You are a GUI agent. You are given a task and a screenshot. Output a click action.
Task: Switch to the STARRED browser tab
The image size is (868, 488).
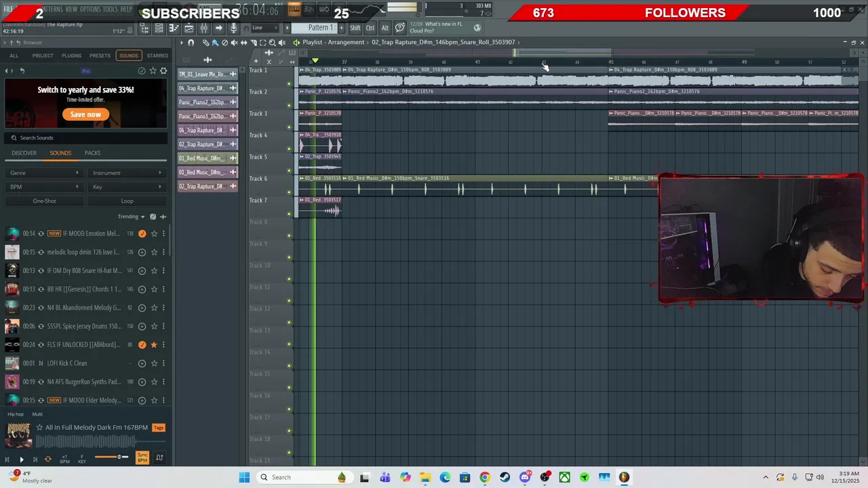click(157, 56)
